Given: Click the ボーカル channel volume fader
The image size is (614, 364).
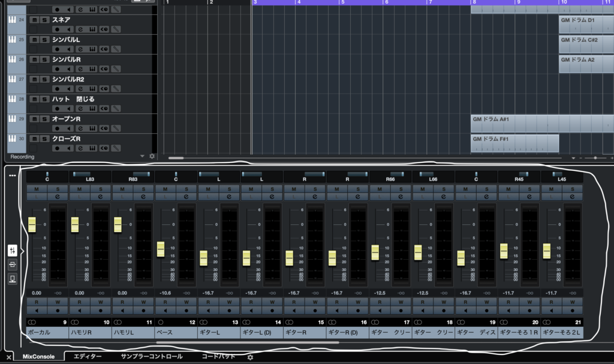Looking at the screenshot, I should coord(32,224).
